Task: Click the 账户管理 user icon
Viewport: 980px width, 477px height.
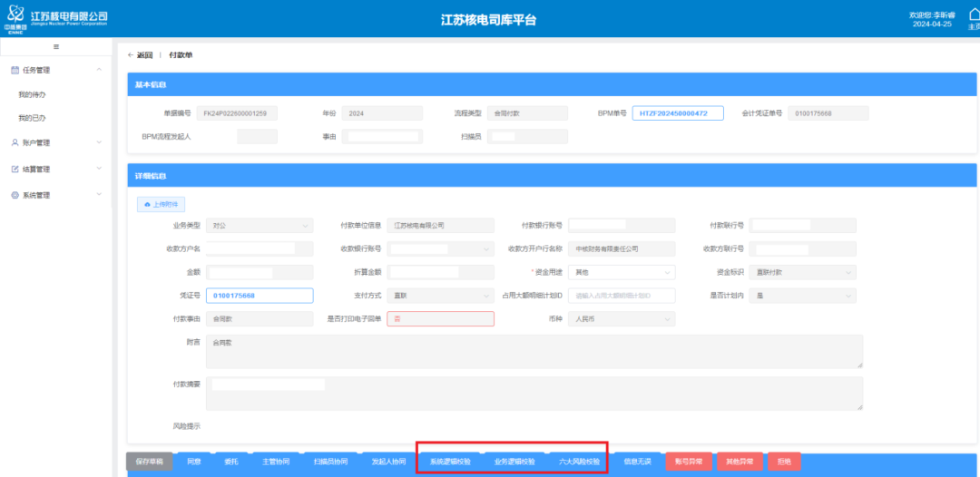Action: 15,142
